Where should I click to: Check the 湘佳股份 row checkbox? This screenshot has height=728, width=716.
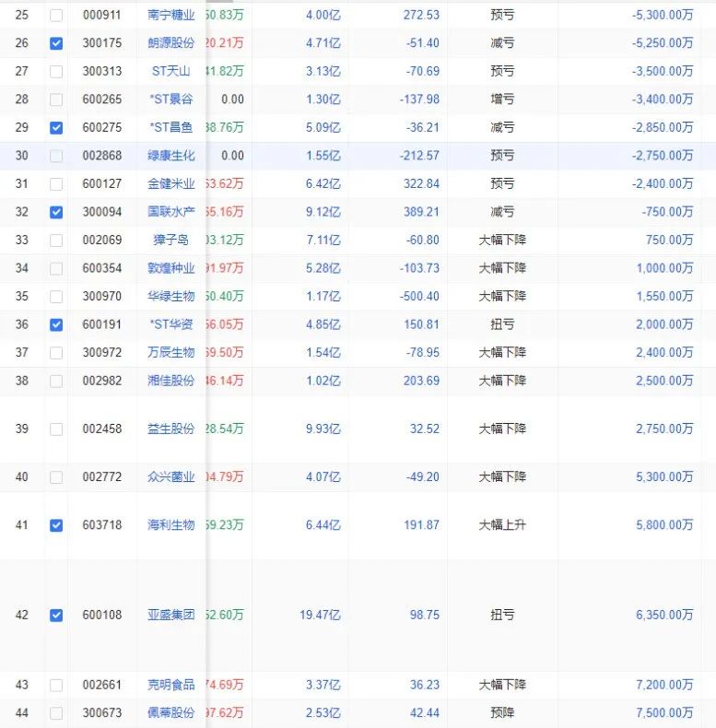tap(56, 382)
